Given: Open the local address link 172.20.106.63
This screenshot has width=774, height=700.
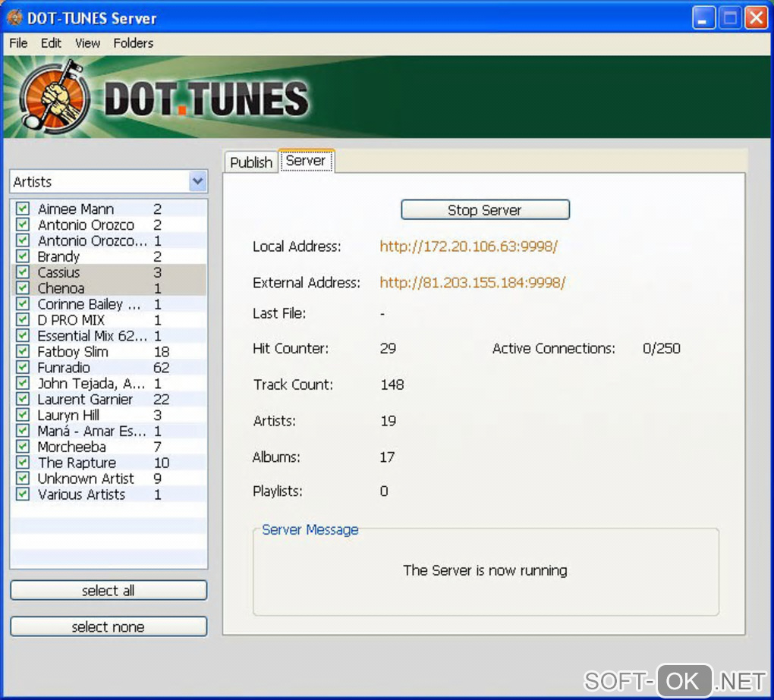Looking at the screenshot, I should pos(468,246).
